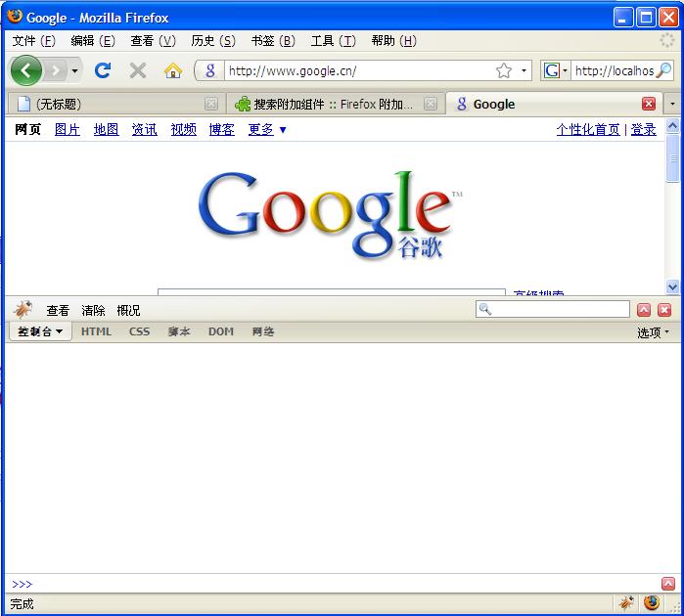Close the Google tab with red X
This screenshot has width=684, height=616.
pos(649,104)
